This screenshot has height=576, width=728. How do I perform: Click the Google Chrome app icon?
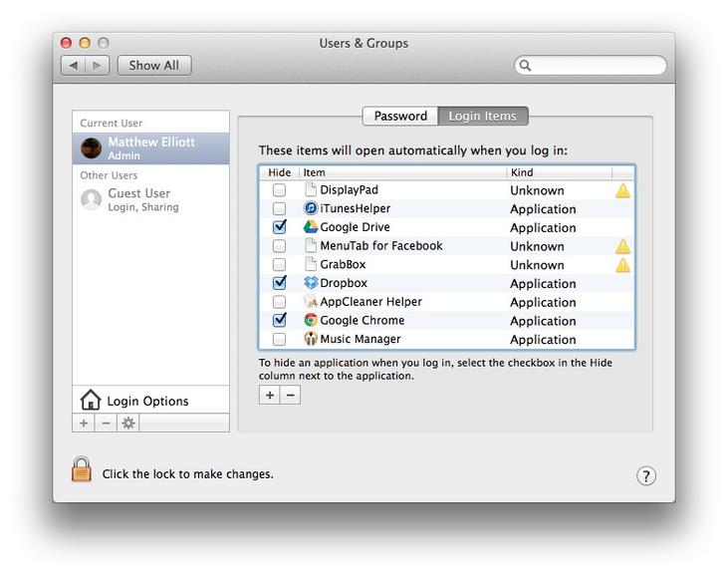point(310,320)
